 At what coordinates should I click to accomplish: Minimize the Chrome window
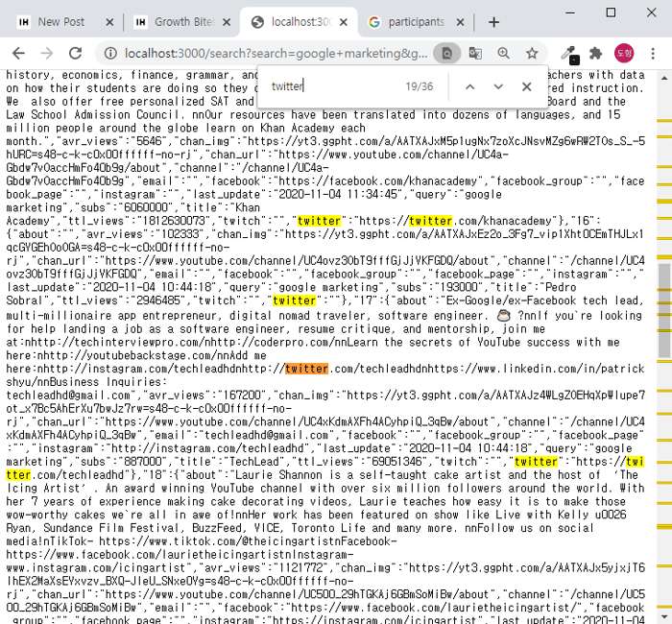[x=570, y=12]
